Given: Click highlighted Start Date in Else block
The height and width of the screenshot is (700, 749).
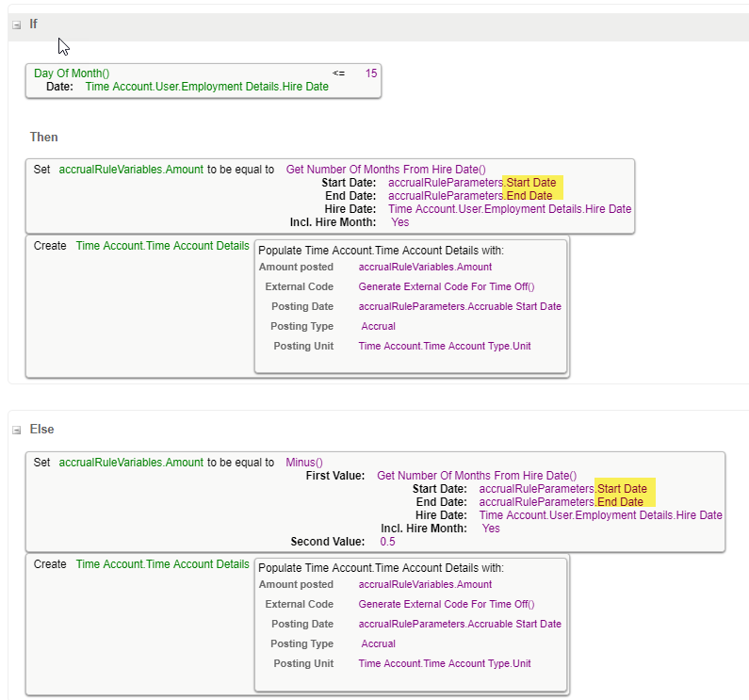Looking at the screenshot, I should coord(622,489).
